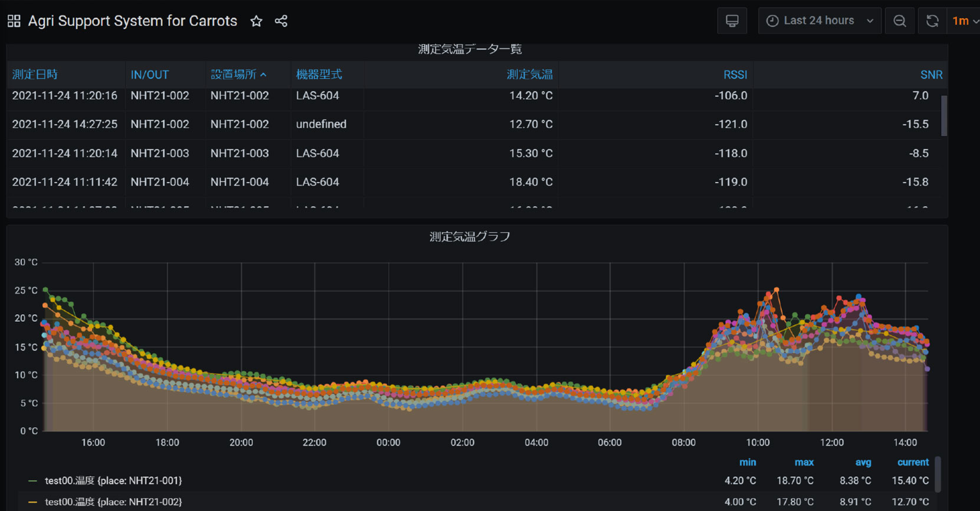Open color picker for NHT21-001 legend line
Screen dimensions: 980x511
32,481
